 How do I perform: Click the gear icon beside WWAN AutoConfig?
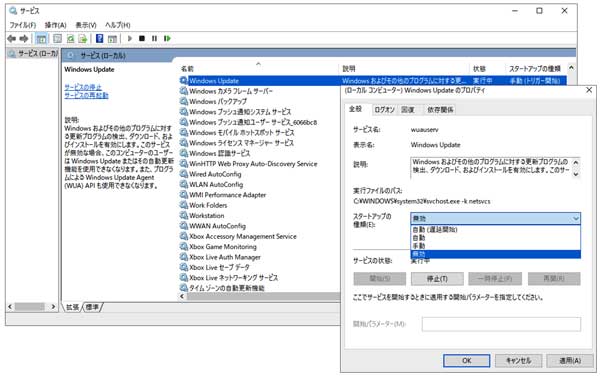tap(184, 226)
